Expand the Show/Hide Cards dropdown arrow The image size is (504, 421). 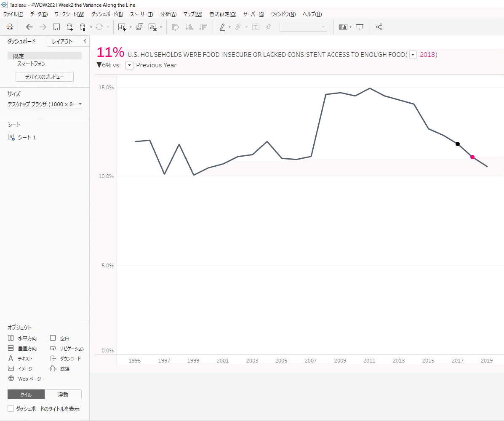click(x=350, y=27)
